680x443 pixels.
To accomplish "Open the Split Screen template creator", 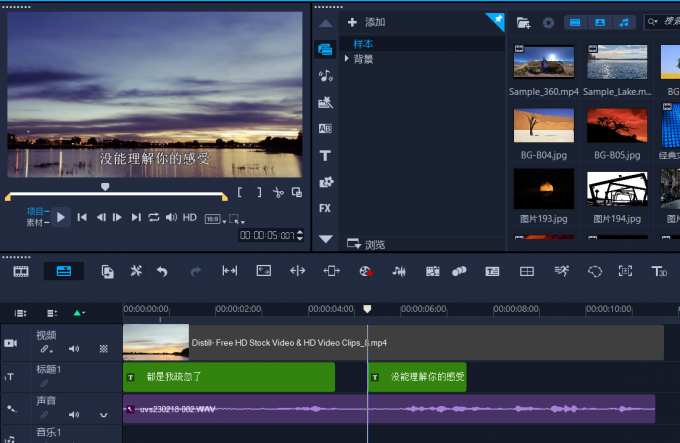I will [x=526, y=272].
